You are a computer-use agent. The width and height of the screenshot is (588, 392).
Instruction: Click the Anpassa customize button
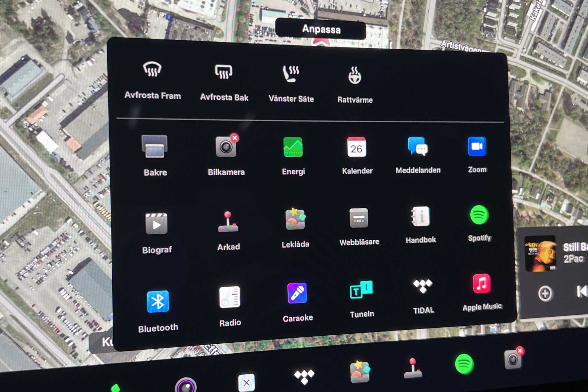pos(321,29)
